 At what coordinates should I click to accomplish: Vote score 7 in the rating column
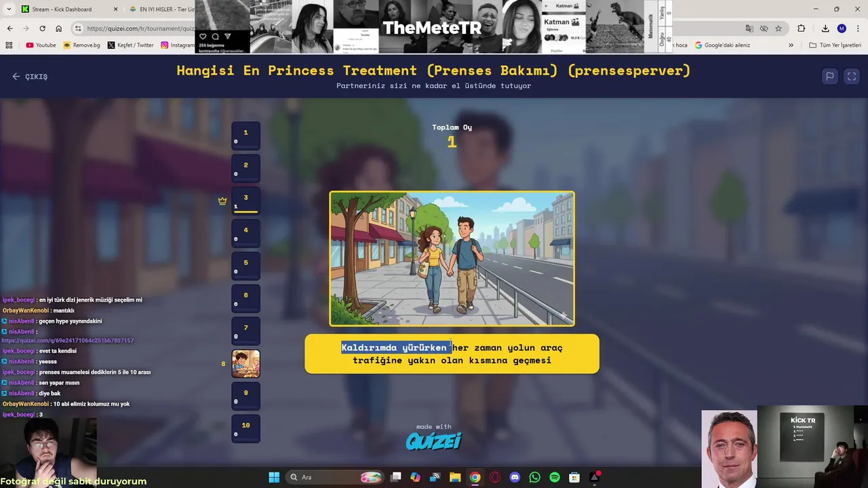tap(245, 330)
